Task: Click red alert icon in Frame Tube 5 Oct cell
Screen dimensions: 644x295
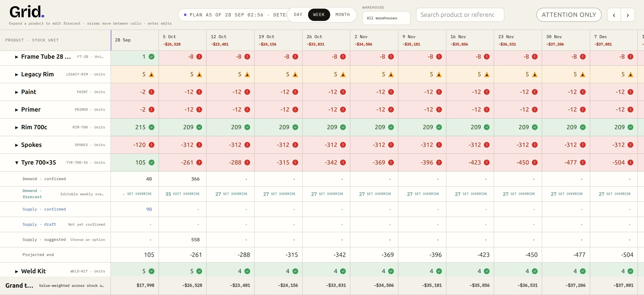Action: tap(199, 57)
